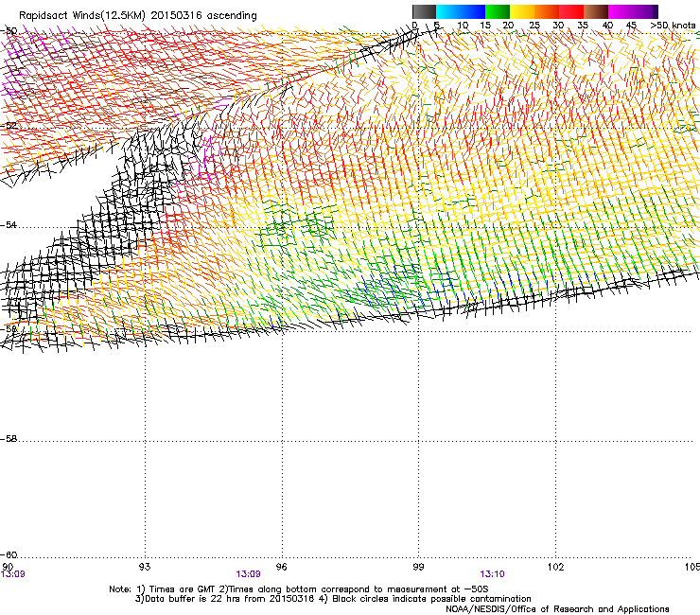Click the '-58' latitude axis label

click(x=9, y=439)
